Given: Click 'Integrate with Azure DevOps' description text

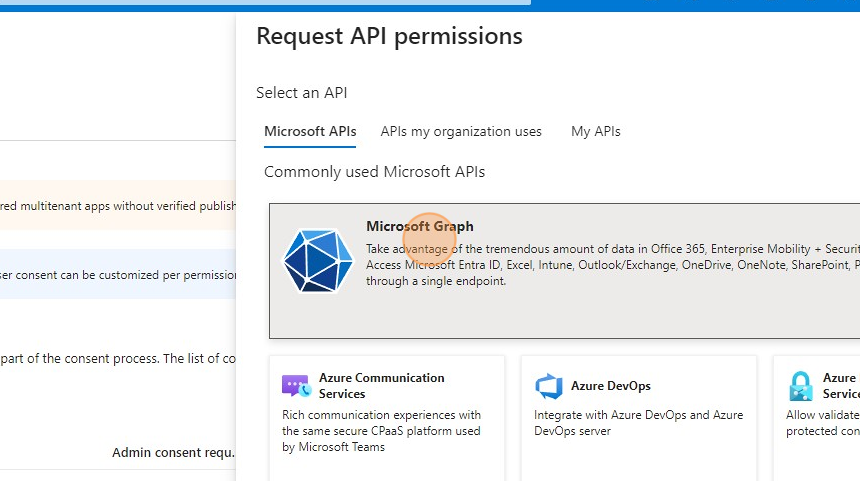Looking at the screenshot, I should [x=638, y=423].
